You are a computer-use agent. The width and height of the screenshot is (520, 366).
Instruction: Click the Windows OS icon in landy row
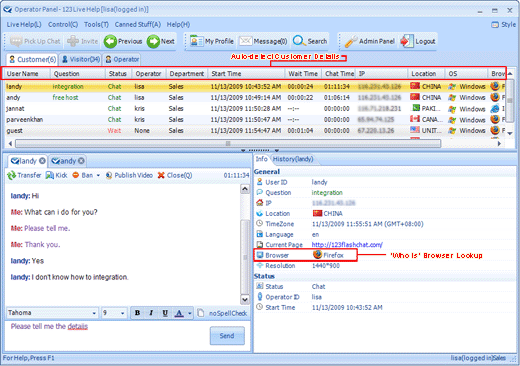tap(452, 87)
